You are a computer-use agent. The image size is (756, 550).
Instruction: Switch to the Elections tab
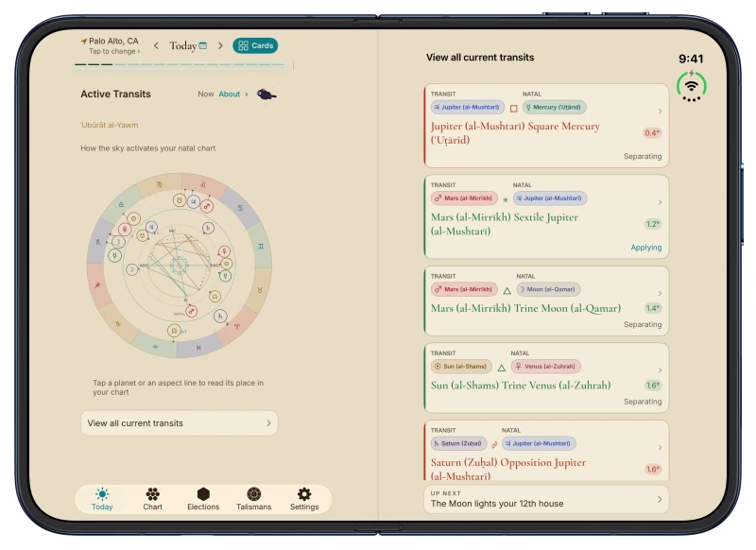pyautogui.click(x=203, y=499)
